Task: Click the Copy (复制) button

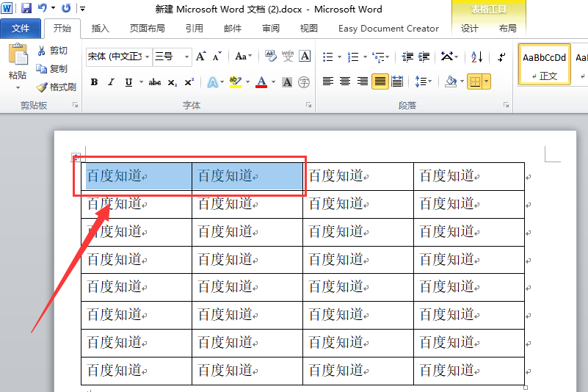Action: tap(52, 69)
